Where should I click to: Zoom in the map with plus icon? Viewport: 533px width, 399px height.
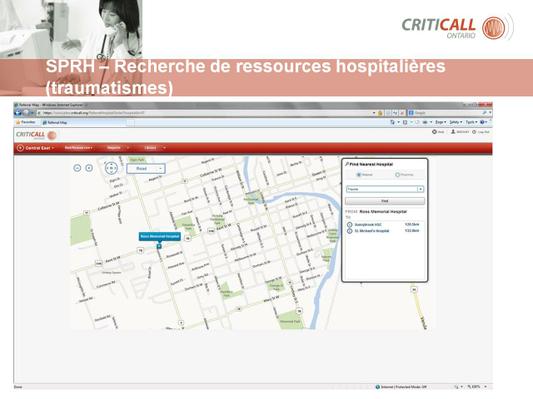89,168
